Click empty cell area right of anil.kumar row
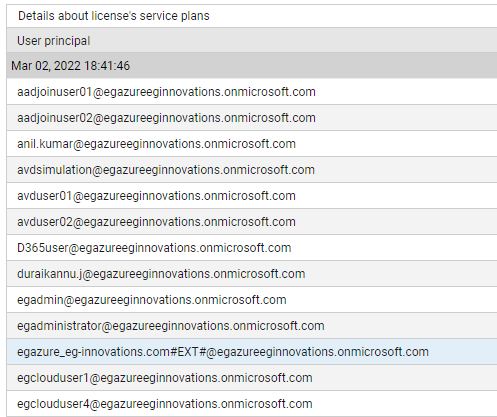The height and width of the screenshot is (417, 497). pyautogui.click(x=396, y=144)
